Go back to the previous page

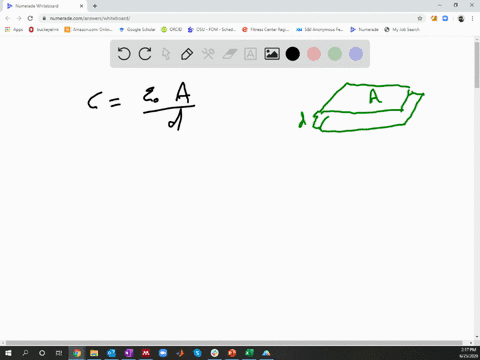click(x=8, y=18)
